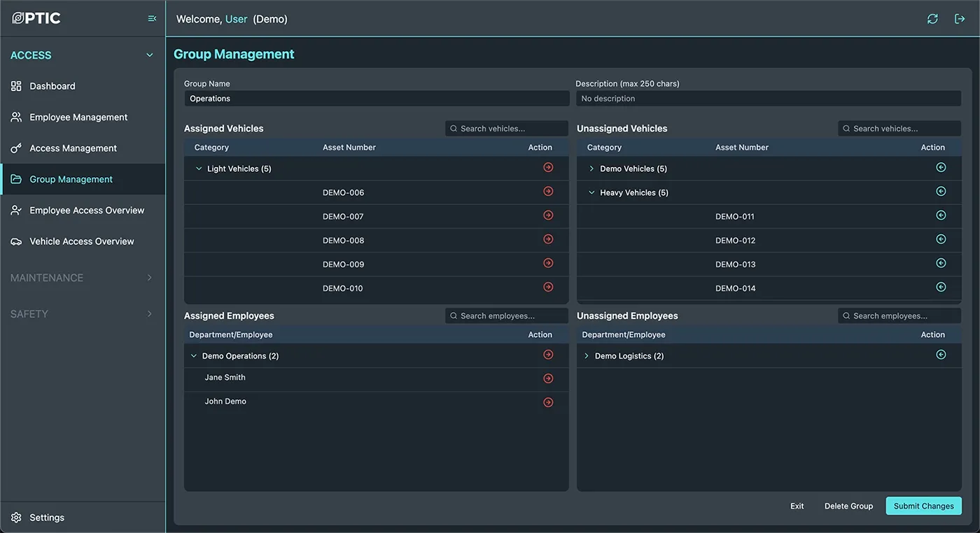Assign vehicle DEMO-012 arrow icon
This screenshot has width=980, height=533.
(941, 239)
